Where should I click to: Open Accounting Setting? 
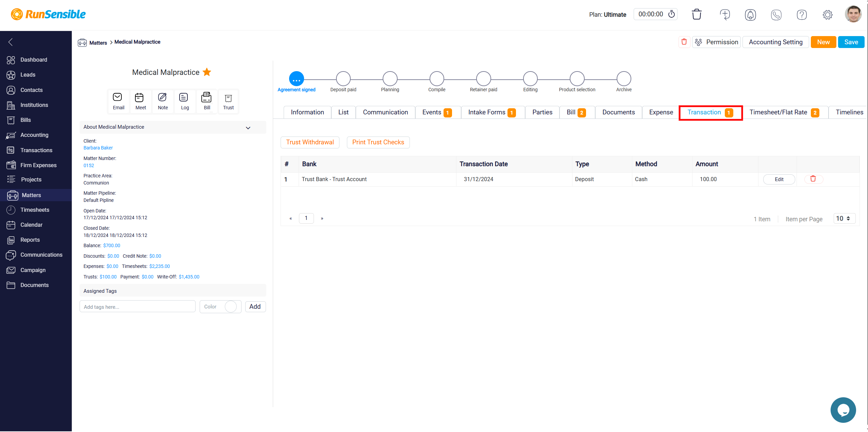tap(775, 42)
